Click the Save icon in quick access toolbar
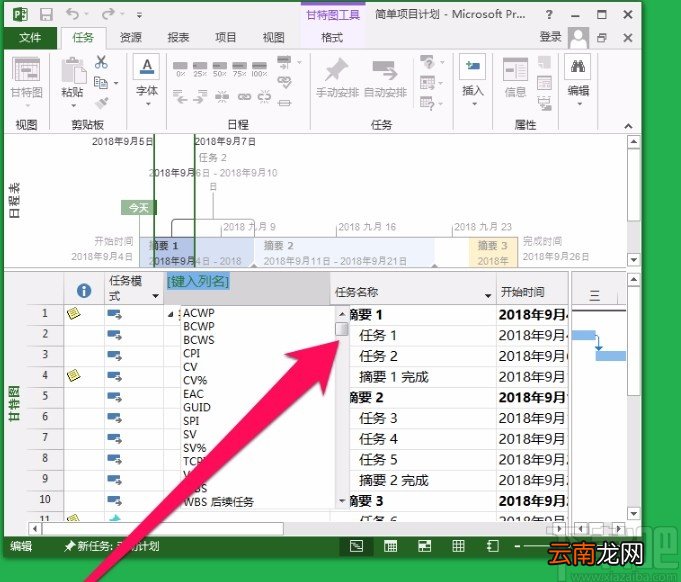 tap(46, 14)
